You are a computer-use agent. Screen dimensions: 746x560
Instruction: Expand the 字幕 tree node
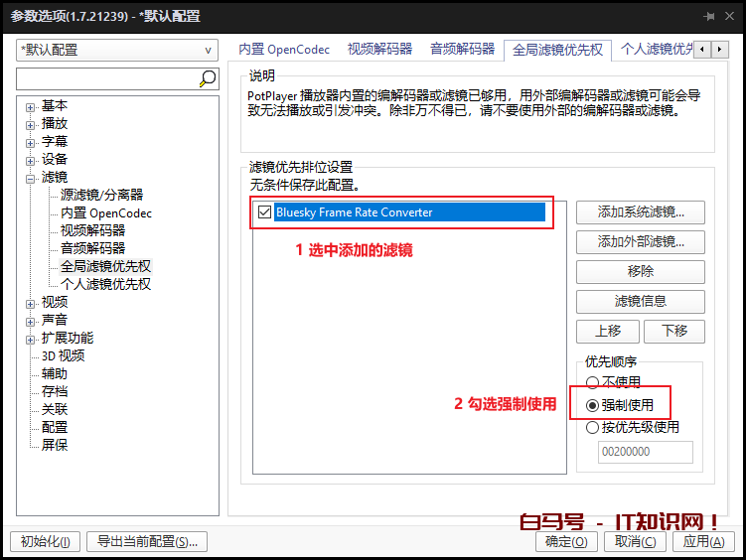[31, 142]
